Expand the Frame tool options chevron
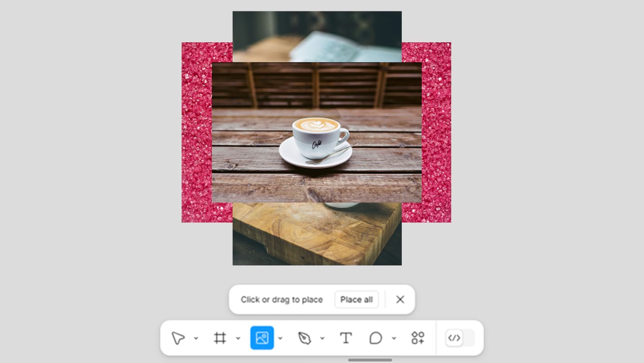Viewport: 644px width, 363px height. tap(238, 338)
